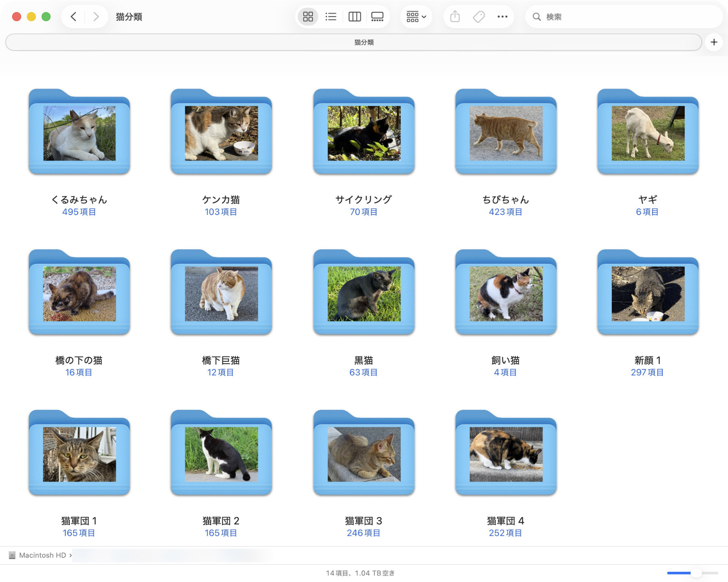Screen dimensions: 728x582
Task: Open the Share menu
Action: (454, 17)
